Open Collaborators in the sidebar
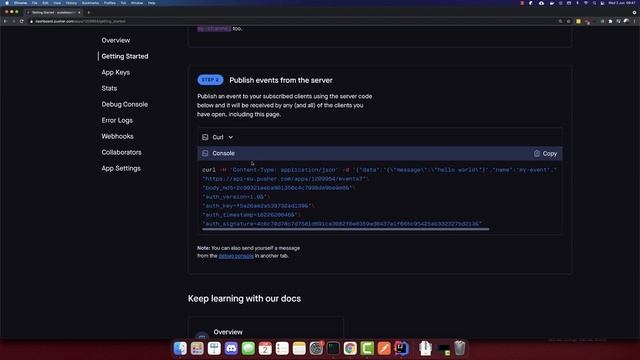Image resolution: width=640 pixels, height=360 pixels. pyautogui.click(x=121, y=152)
